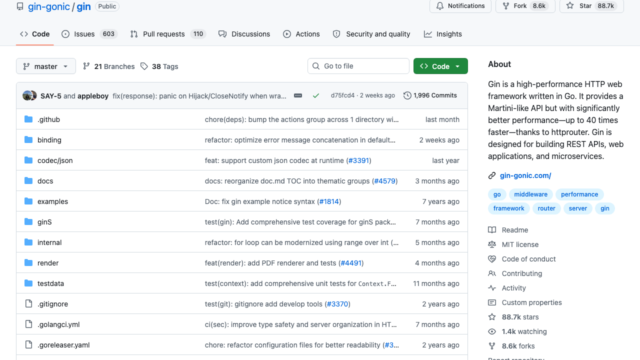Image resolution: width=640 pixels, height=360 pixels.
Task: Click the Star icon for gin
Action: (x=570, y=6)
